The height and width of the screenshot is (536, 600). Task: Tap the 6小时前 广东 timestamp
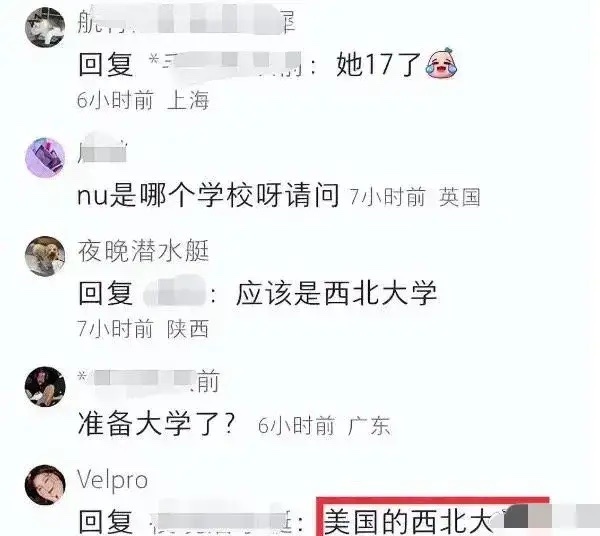[324, 426]
